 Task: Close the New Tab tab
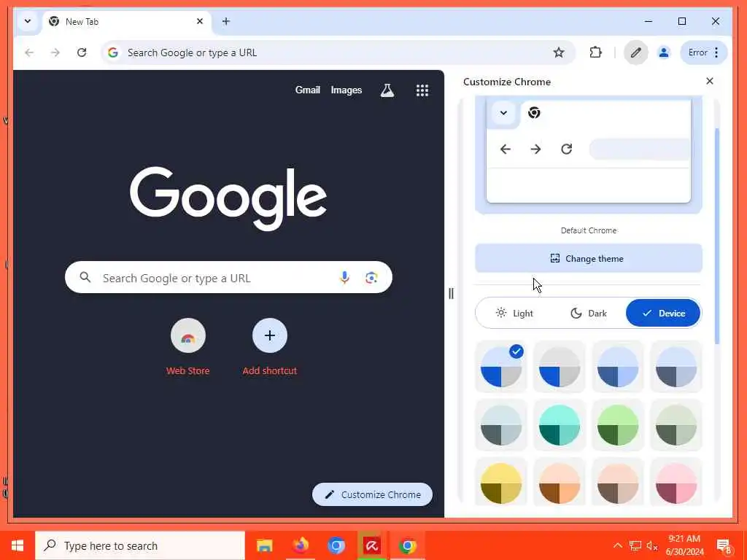tap(200, 21)
